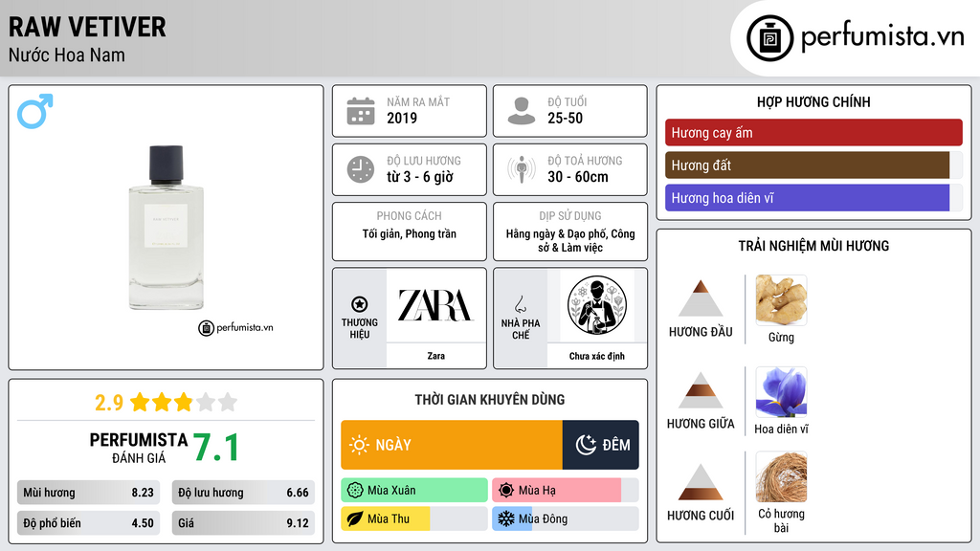Click the summer sun icon Mùa Hạ

pos(506,491)
